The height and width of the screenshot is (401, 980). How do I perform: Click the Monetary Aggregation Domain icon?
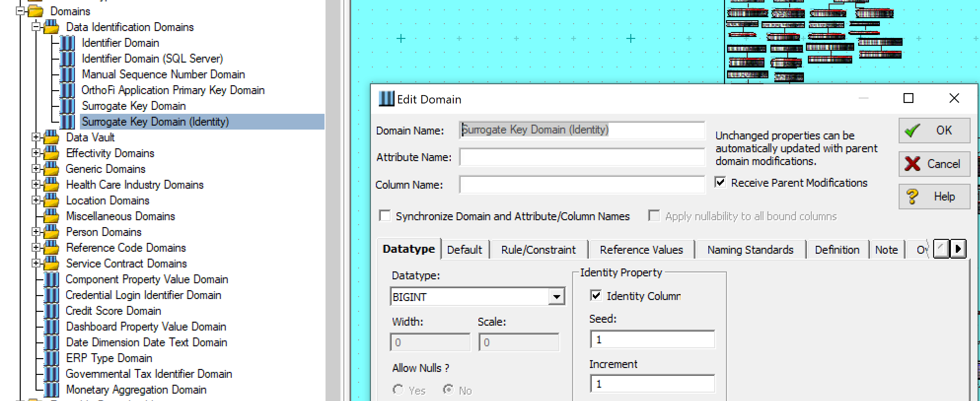click(51, 390)
